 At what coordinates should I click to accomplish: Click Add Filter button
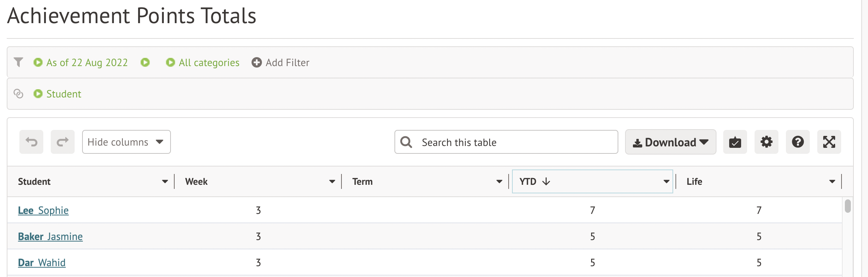281,62
